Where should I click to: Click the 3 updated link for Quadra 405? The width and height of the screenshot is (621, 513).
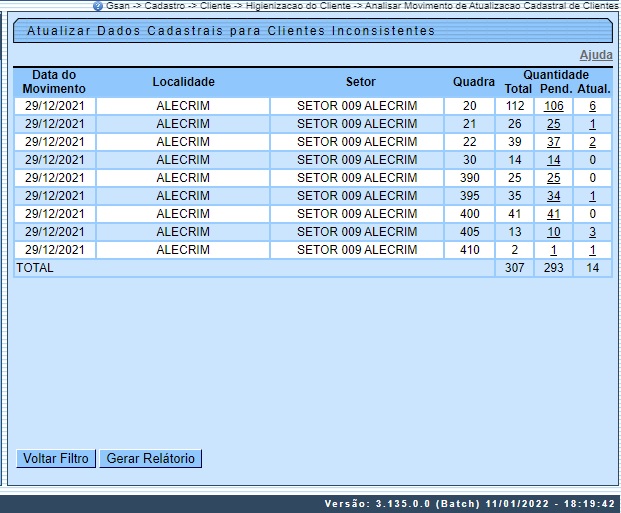[x=592, y=232]
